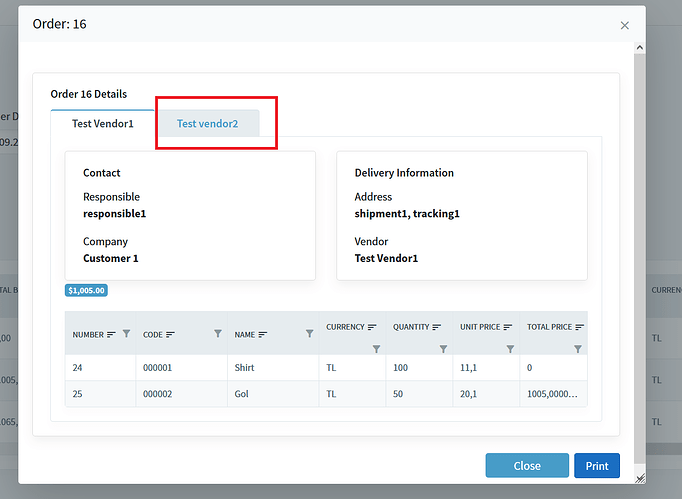Close the Order 16 dialog with X
Viewport: 682px width, 499px height.
click(x=625, y=25)
